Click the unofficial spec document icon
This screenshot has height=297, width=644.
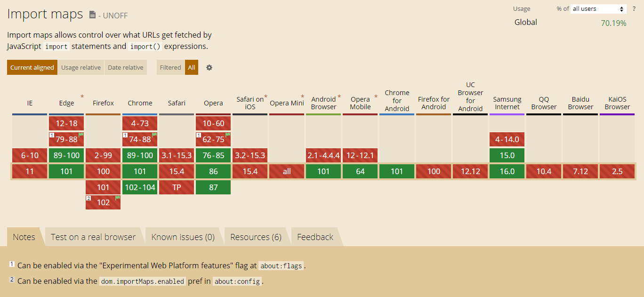tap(92, 15)
